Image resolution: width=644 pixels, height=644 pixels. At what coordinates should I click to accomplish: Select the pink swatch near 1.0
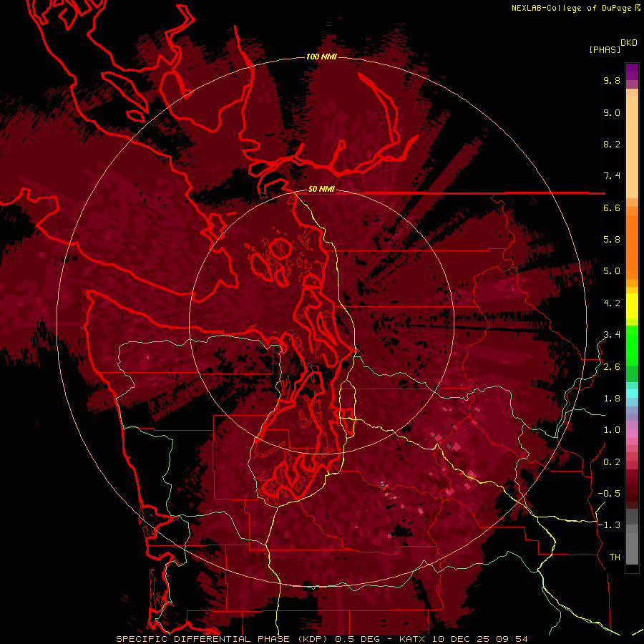(632, 434)
